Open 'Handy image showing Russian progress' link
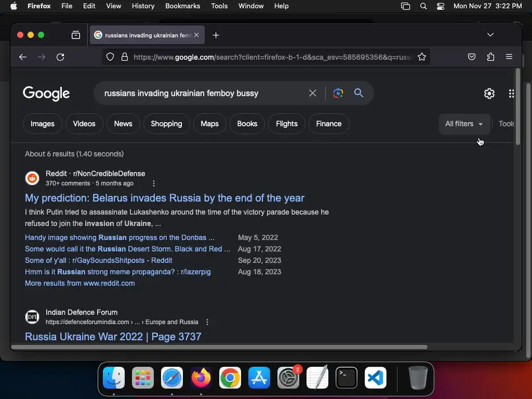Screen dimensions: 532x399 click(x=119, y=237)
